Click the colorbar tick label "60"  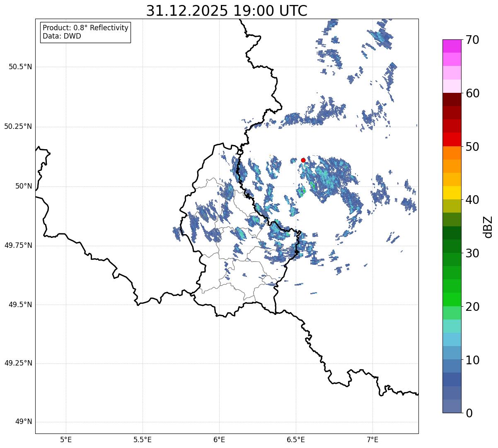(472, 93)
